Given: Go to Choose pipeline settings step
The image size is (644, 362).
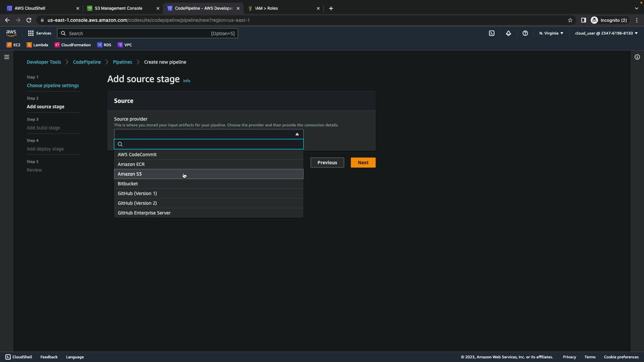Looking at the screenshot, I should point(53,85).
